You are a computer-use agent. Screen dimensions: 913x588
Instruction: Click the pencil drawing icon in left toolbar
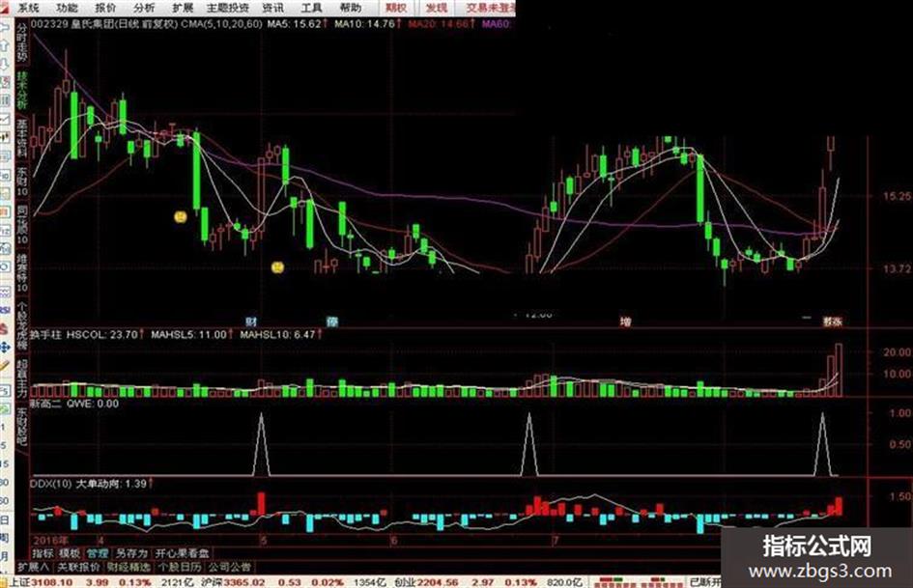(x=5, y=366)
